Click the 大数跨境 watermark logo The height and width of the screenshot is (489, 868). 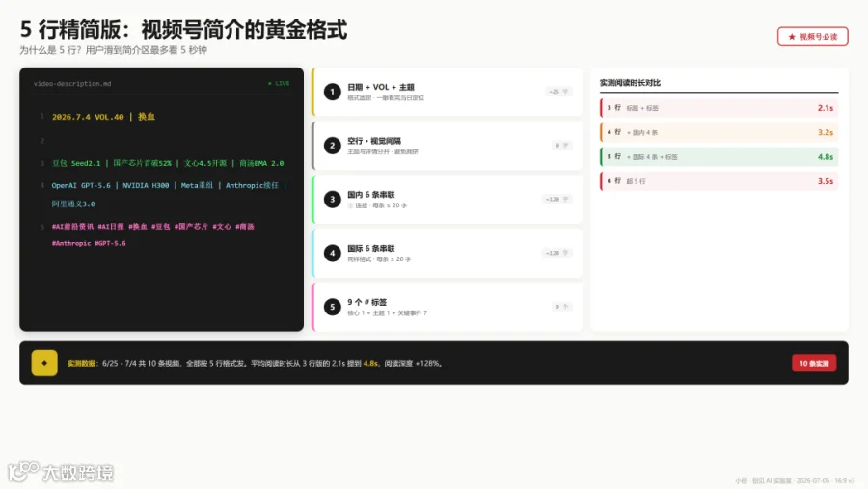pos(61,472)
